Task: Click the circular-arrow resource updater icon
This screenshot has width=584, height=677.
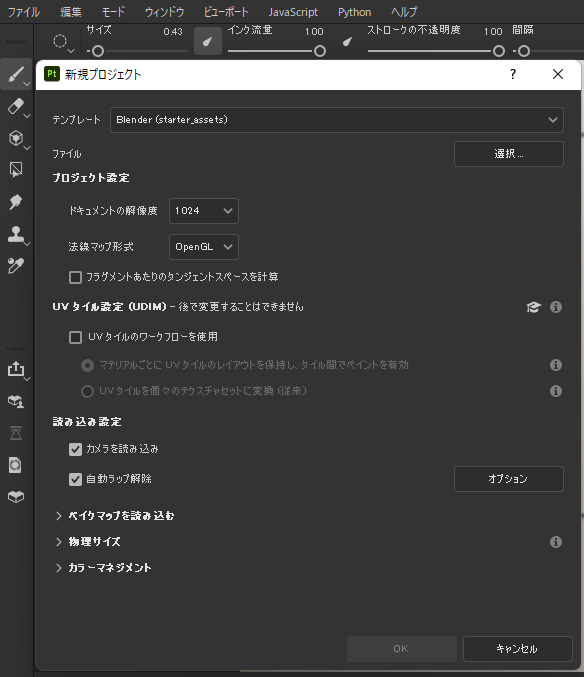Action: click(x=16, y=465)
